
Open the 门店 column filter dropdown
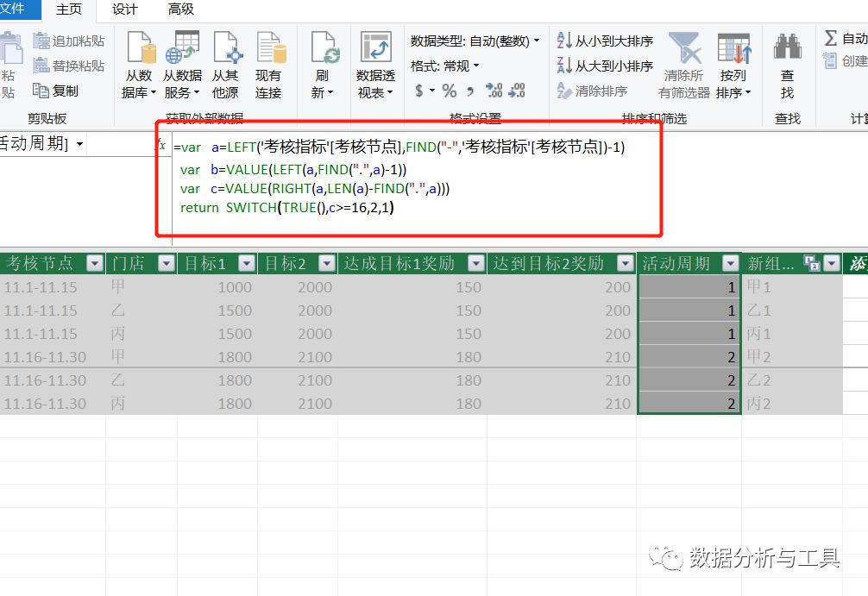click(x=167, y=263)
